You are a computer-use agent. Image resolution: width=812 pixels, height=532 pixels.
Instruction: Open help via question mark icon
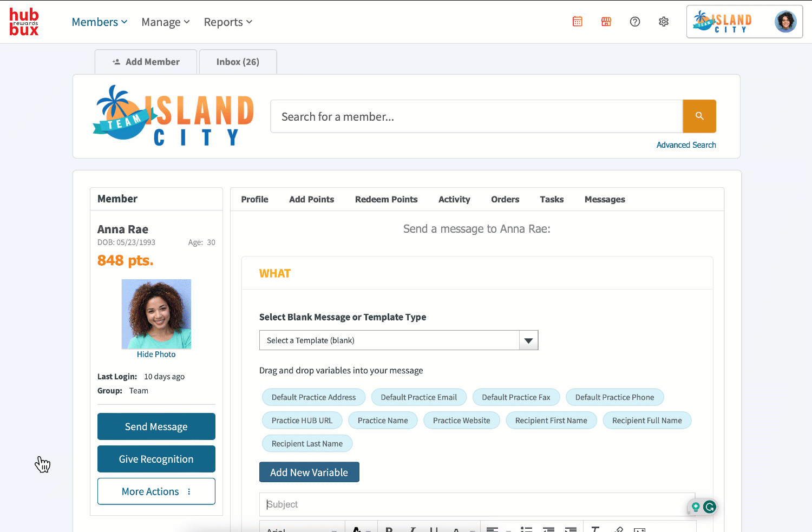(635, 22)
